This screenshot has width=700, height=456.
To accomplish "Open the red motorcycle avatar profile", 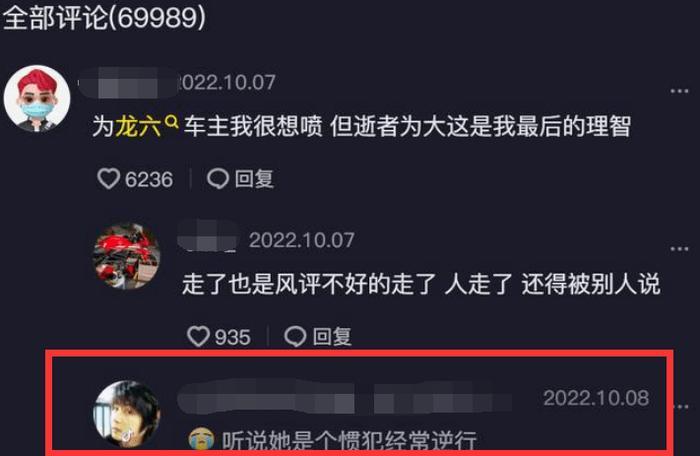I will [126, 256].
